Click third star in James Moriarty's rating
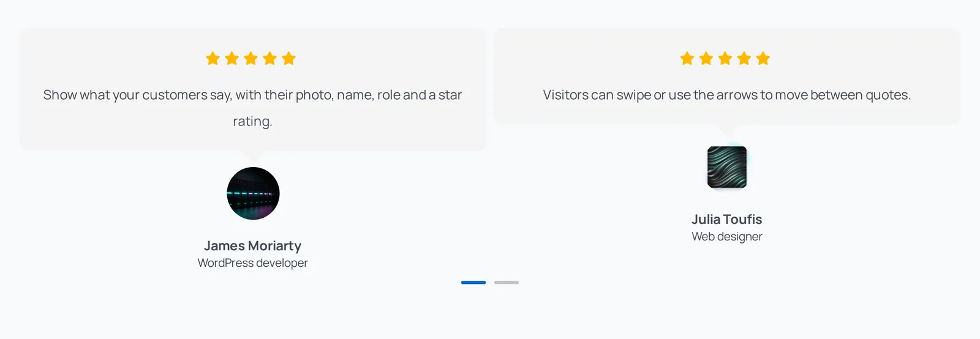Screen dimensions: 980x339 pos(251,58)
